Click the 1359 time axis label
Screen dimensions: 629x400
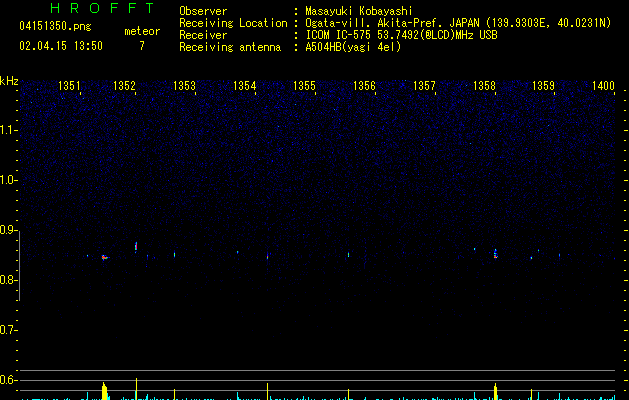tap(543, 86)
